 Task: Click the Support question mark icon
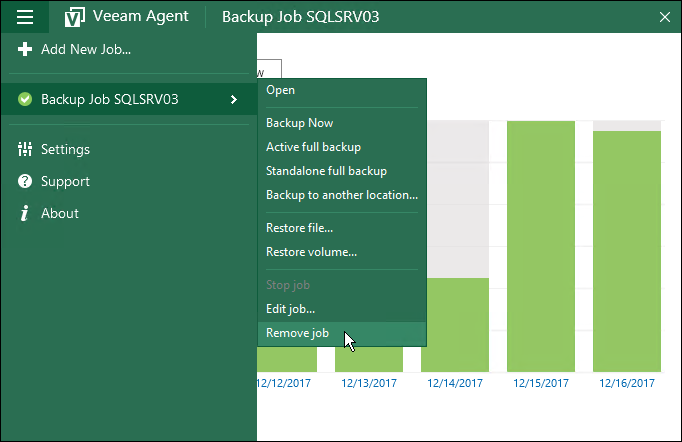(x=25, y=181)
